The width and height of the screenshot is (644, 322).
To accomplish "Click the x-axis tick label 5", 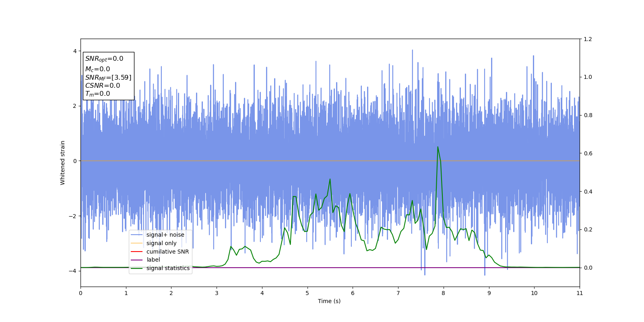I will [307, 293].
